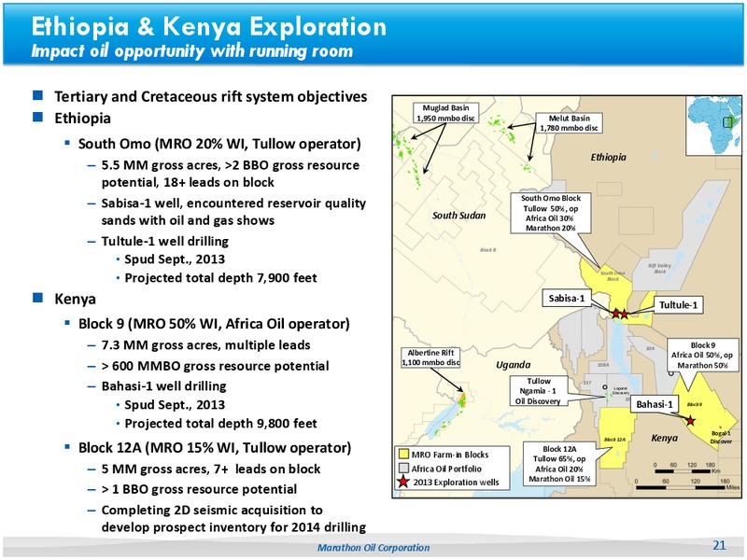Select the 'Africa Oil Portfolio' legend text
747x560 pixels.
tap(446, 469)
